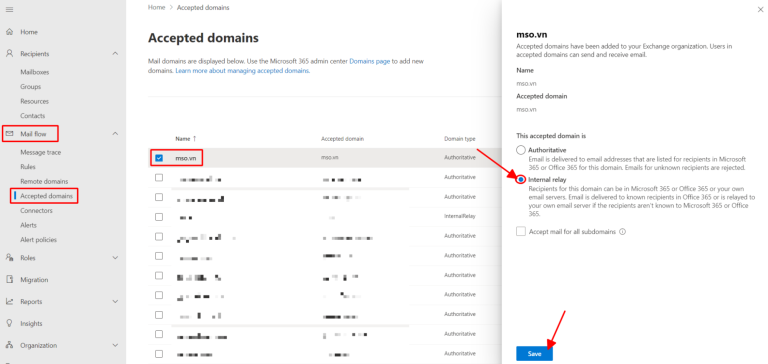Click the Domain type column header
Screen dimensions: 768x364
pos(459,139)
